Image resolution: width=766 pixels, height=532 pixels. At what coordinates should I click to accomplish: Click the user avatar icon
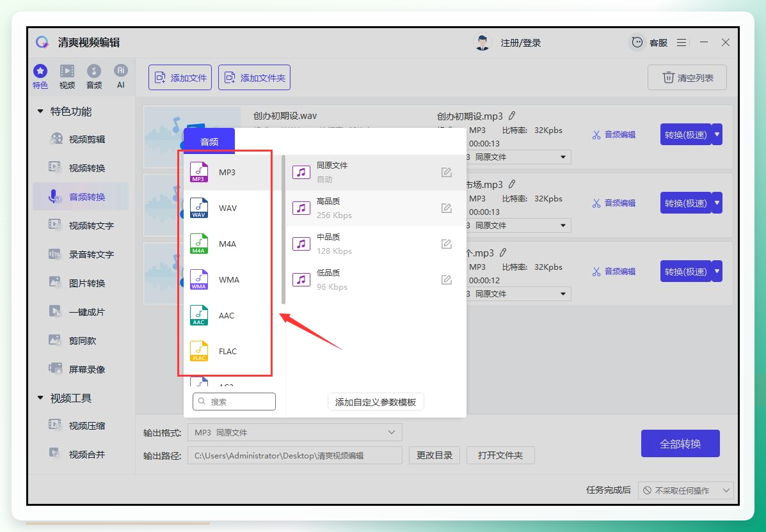(482, 42)
